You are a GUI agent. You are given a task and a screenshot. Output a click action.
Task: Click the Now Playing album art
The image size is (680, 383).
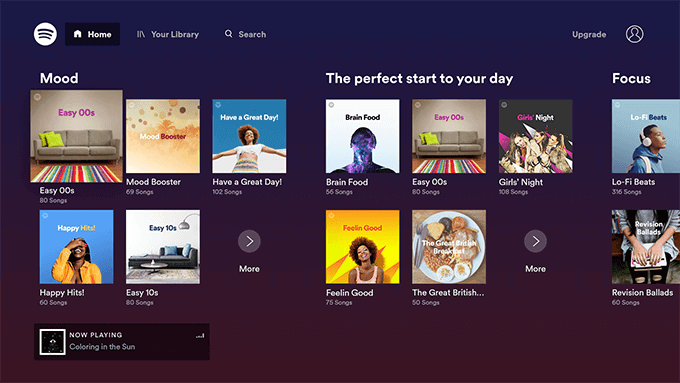[x=52, y=342]
